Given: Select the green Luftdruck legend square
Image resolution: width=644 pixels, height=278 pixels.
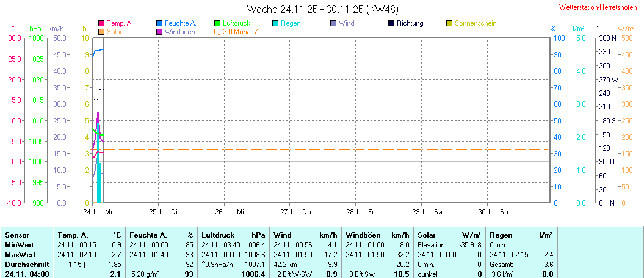Looking at the screenshot, I should click(218, 23).
